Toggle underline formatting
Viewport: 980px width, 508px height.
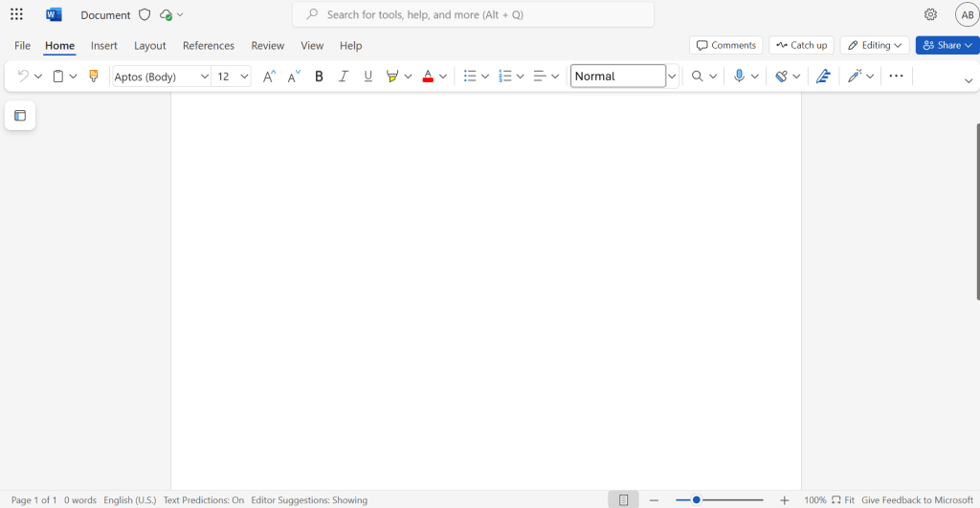point(367,77)
